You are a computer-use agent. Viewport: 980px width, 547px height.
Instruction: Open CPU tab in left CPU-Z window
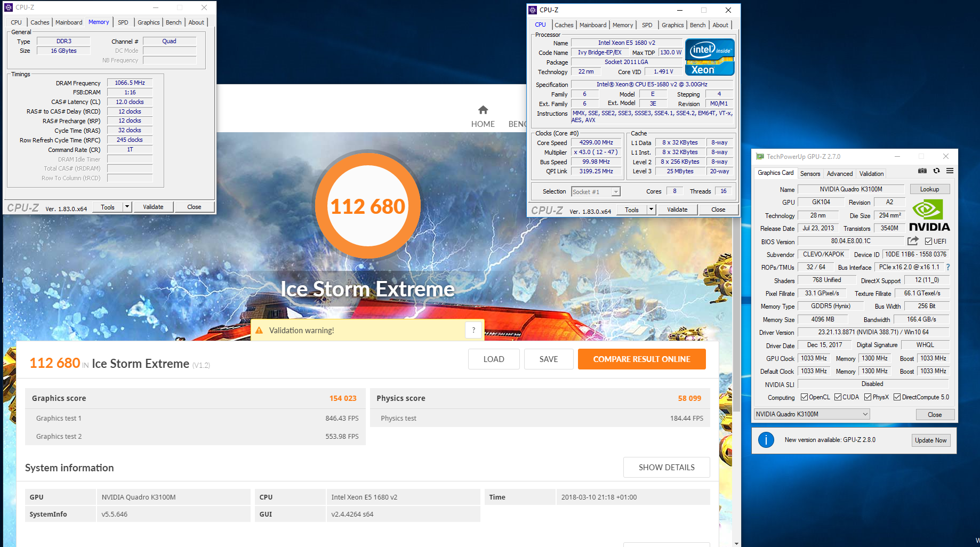16,22
